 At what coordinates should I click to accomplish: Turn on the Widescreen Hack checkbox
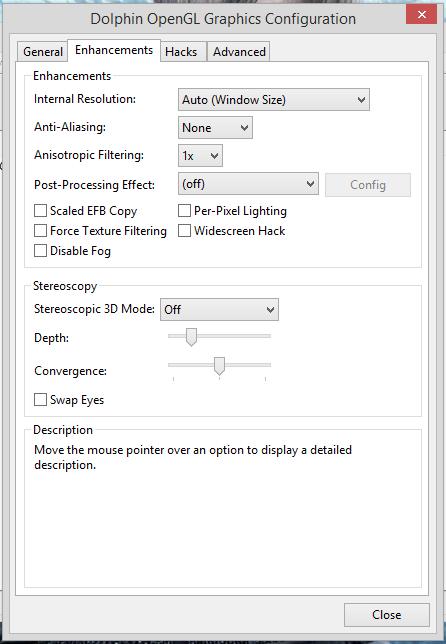click(x=184, y=231)
